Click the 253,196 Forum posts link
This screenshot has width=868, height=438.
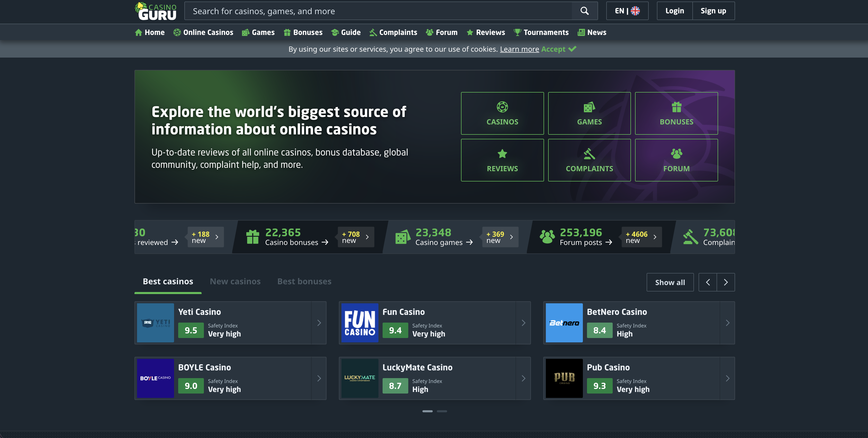[586, 237]
